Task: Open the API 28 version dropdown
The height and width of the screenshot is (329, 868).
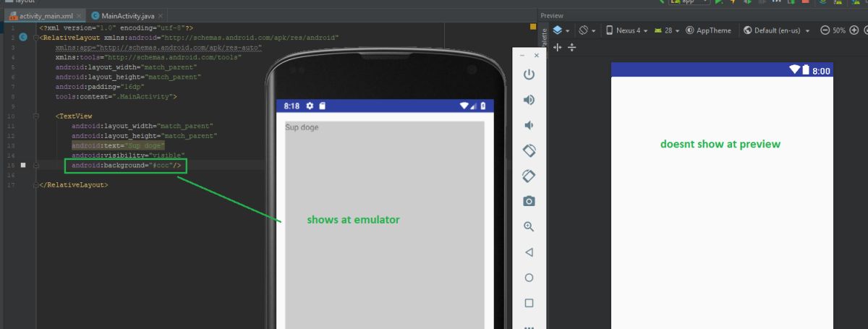Action: pyautogui.click(x=667, y=30)
